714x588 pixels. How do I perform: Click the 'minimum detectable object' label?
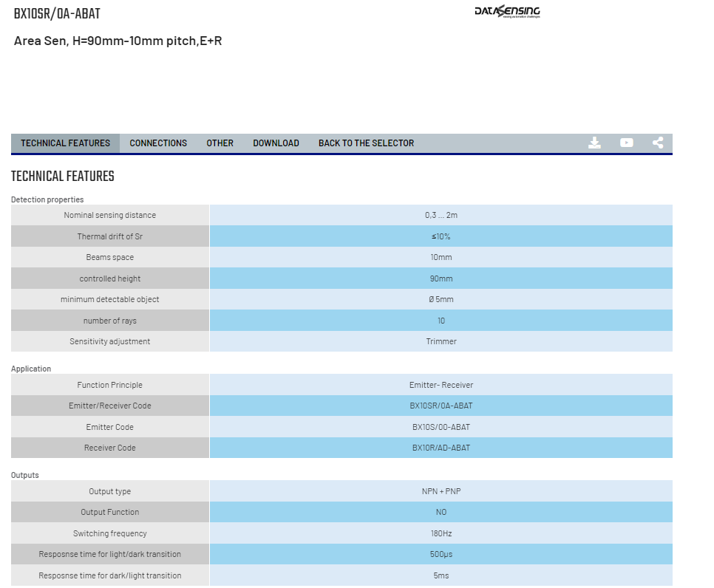click(x=109, y=299)
